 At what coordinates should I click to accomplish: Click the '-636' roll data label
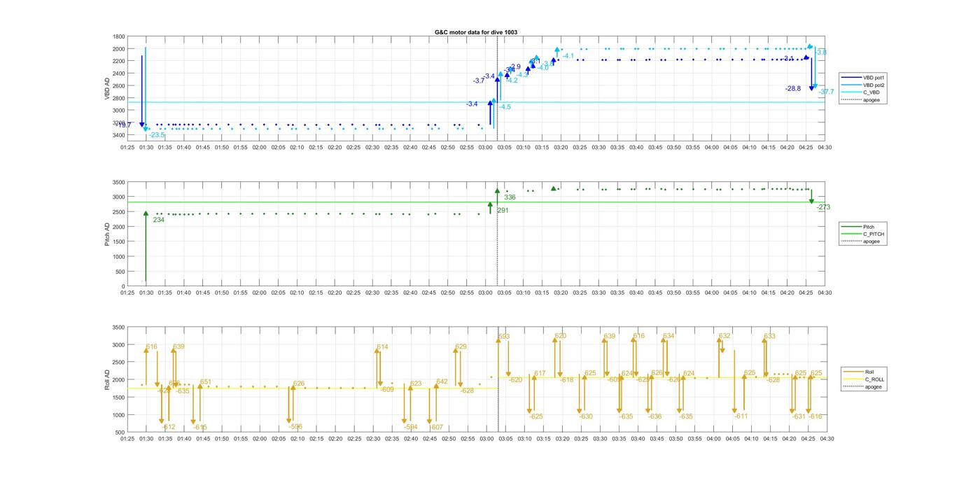654,416
